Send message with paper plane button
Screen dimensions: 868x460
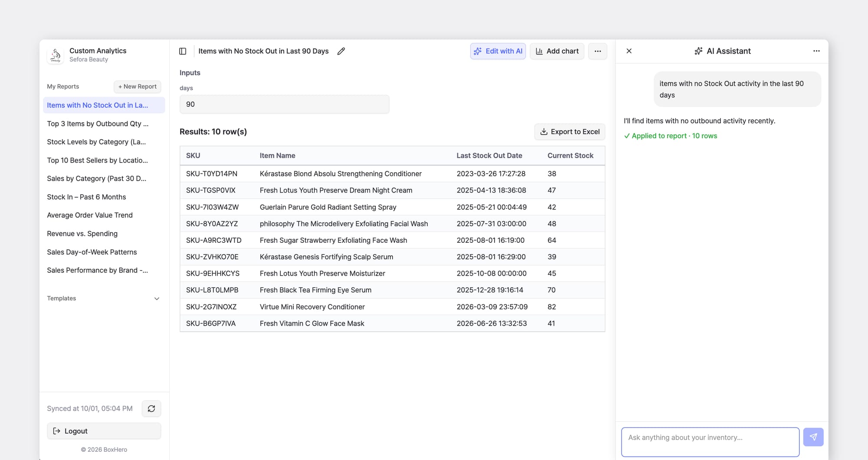click(813, 437)
